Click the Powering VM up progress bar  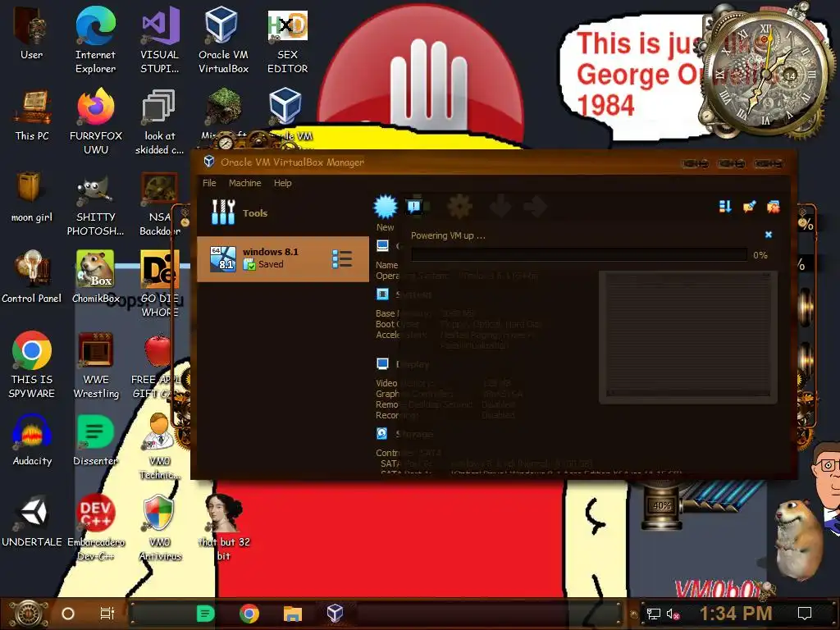click(579, 255)
